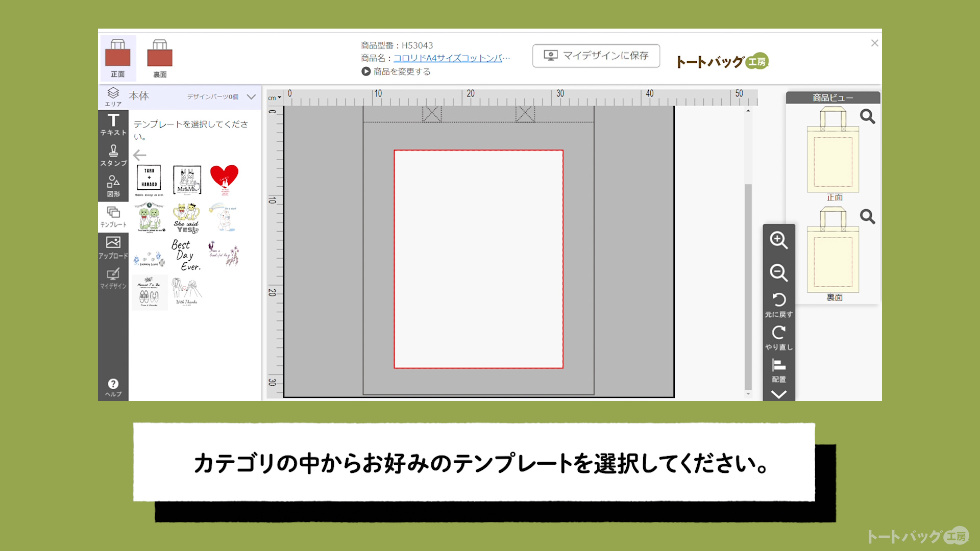Screen dimensions: 980x551
Task: Enlarge the 裏面 product view with magnifier
Action: point(867,217)
